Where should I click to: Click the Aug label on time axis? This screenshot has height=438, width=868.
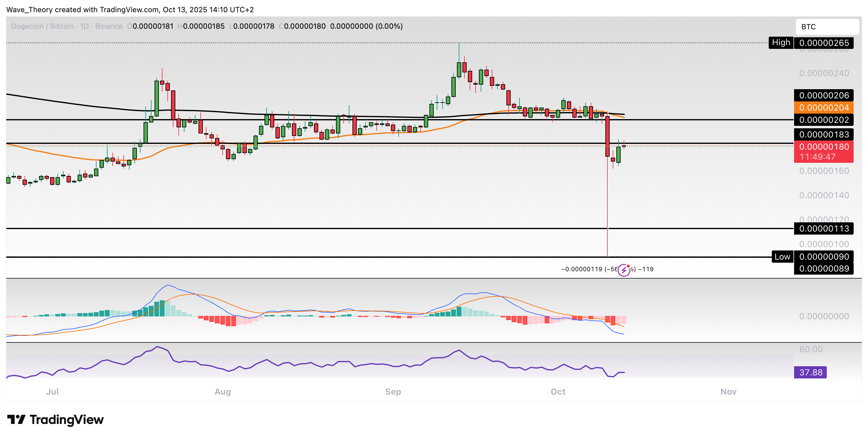pos(223,392)
